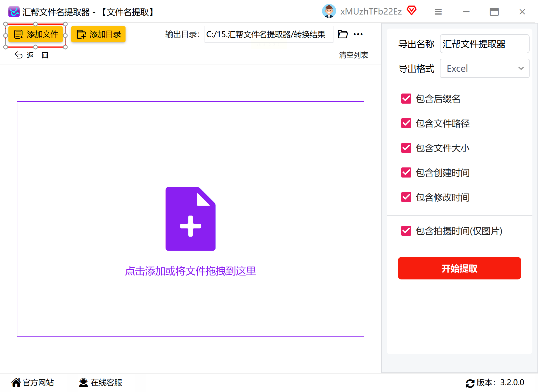Viewport: 538px width, 392px height.
Task: Expand the 导出格式 Excel dropdown
Action: click(x=484, y=68)
